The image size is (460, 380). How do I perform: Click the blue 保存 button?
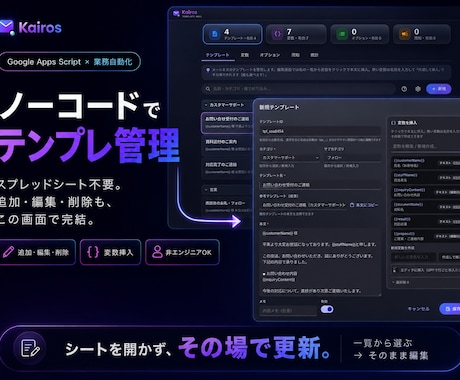click(x=450, y=309)
